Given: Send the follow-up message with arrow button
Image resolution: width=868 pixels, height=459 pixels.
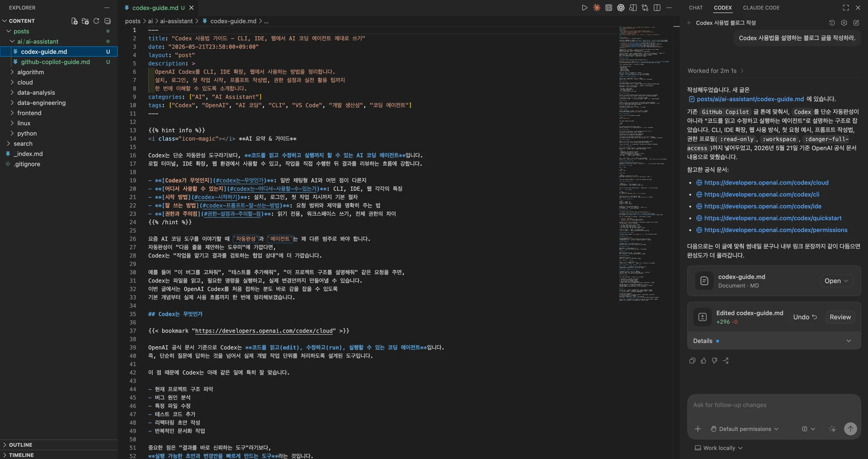Looking at the screenshot, I should click(850, 429).
